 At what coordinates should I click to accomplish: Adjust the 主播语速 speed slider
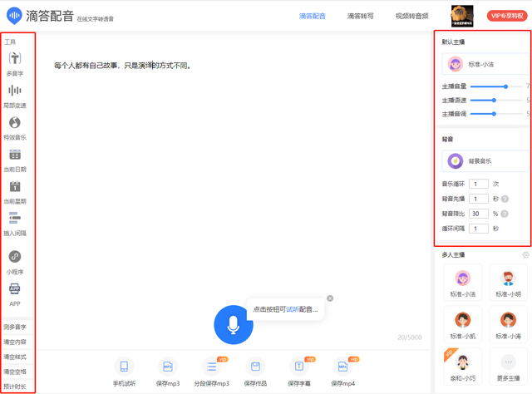tap(496, 100)
